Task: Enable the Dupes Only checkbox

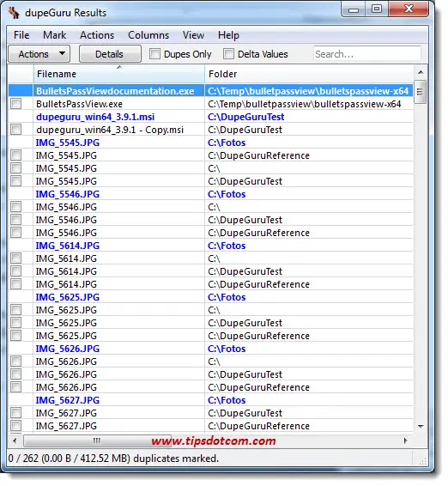Action: [154, 54]
